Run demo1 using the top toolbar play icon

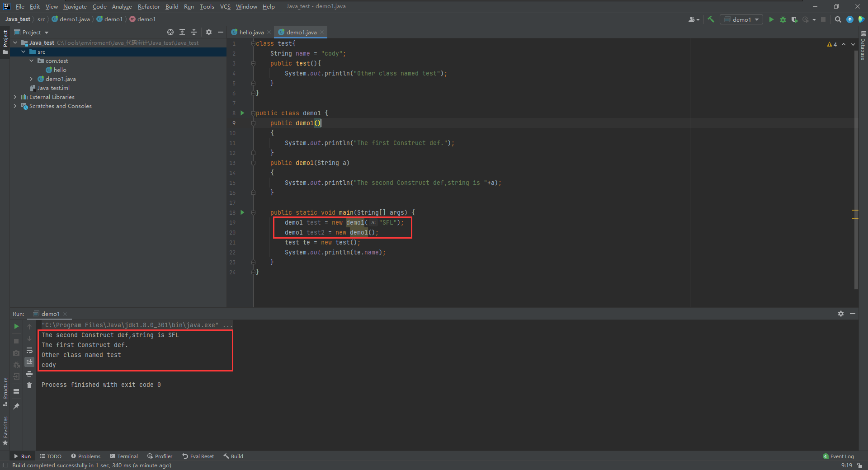[771, 19]
